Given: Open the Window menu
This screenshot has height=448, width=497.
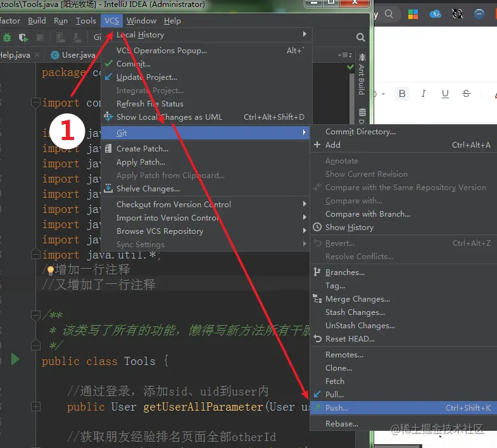Looking at the screenshot, I should 141,21.
